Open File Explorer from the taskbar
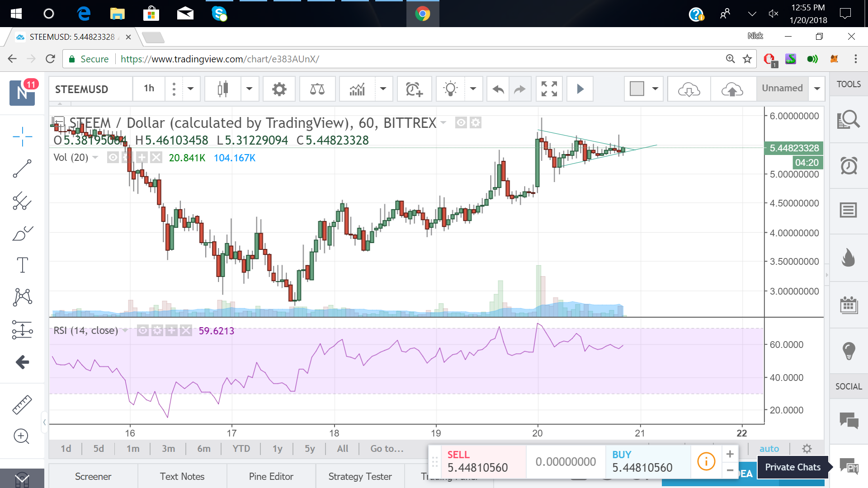868x488 pixels. (117, 14)
